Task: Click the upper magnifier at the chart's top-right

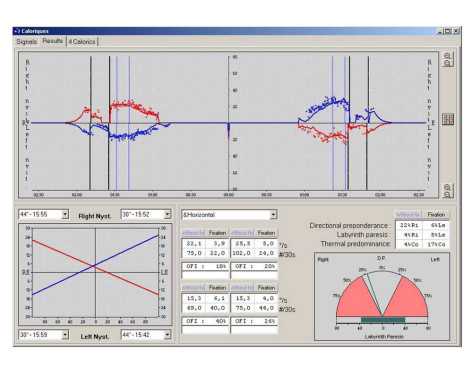Action: (447, 56)
